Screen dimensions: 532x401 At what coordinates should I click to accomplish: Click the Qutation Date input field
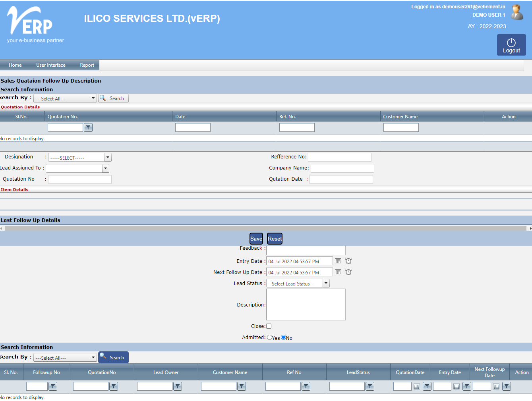coord(341,179)
